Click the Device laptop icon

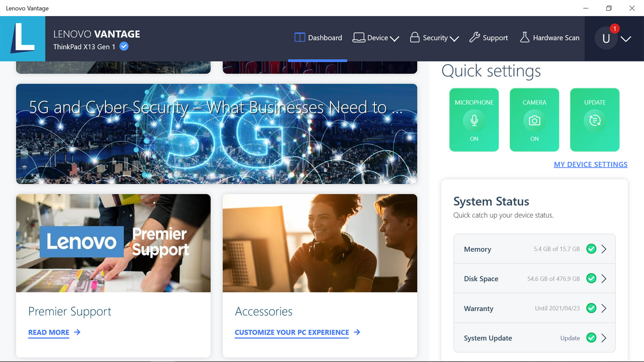(x=359, y=38)
